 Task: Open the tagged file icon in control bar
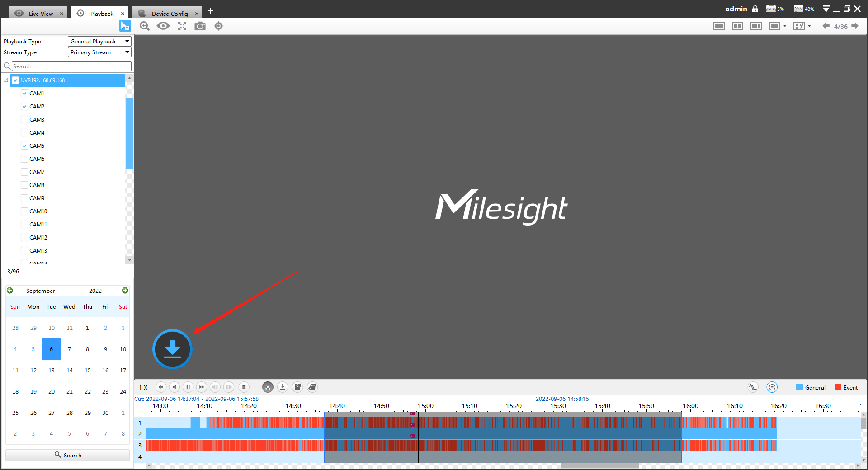(297, 387)
